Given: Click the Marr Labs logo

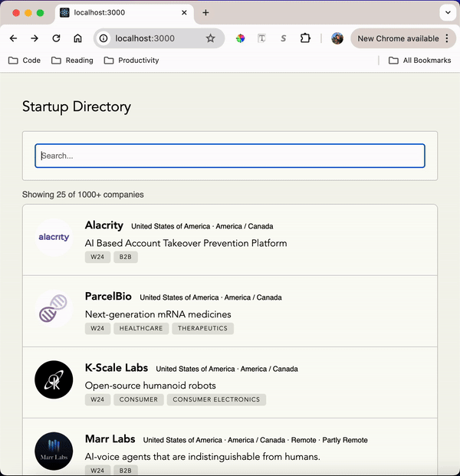Looking at the screenshot, I should pos(54,451).
